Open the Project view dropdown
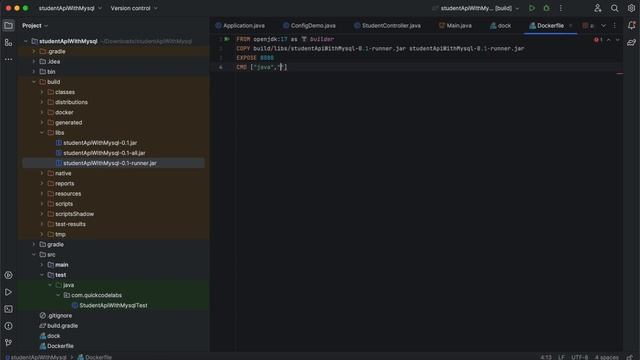Screen dimensions: 640x360 tap(35, 25)
